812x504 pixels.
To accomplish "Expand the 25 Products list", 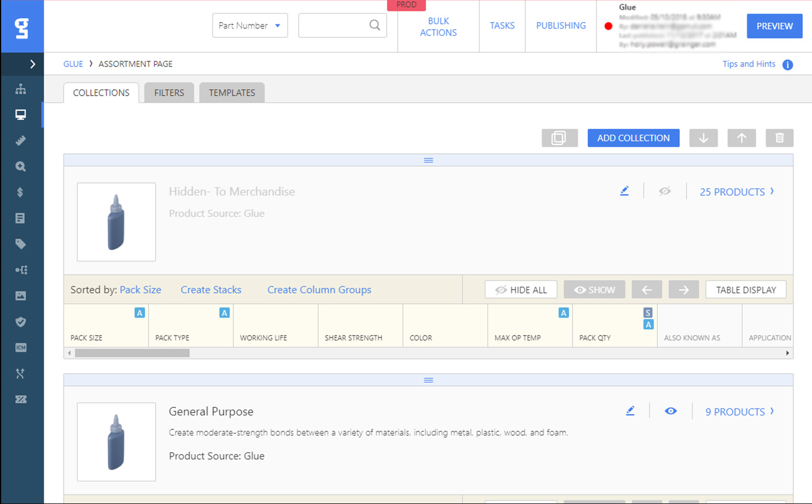I will pyautogui.click(x=737, y=192).
